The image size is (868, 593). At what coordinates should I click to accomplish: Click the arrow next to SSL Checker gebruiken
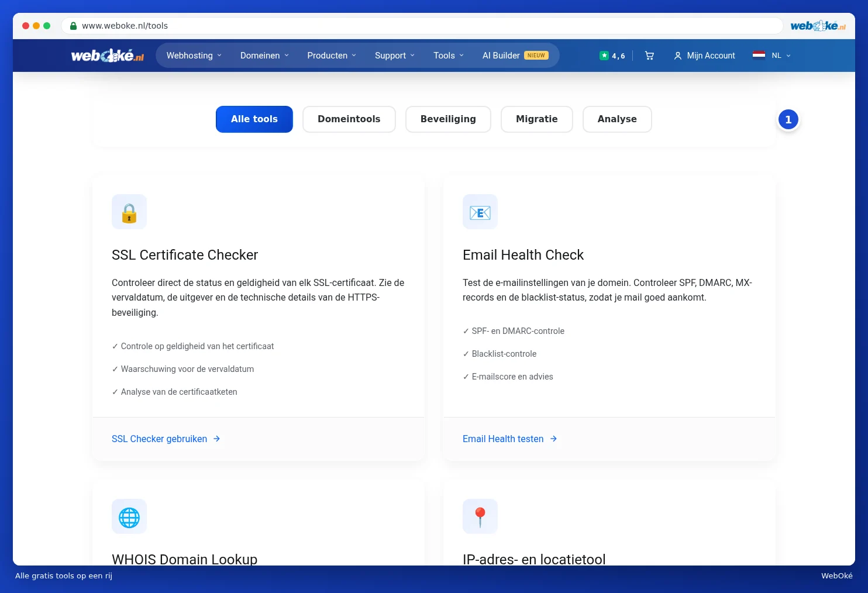click(216, 439)
